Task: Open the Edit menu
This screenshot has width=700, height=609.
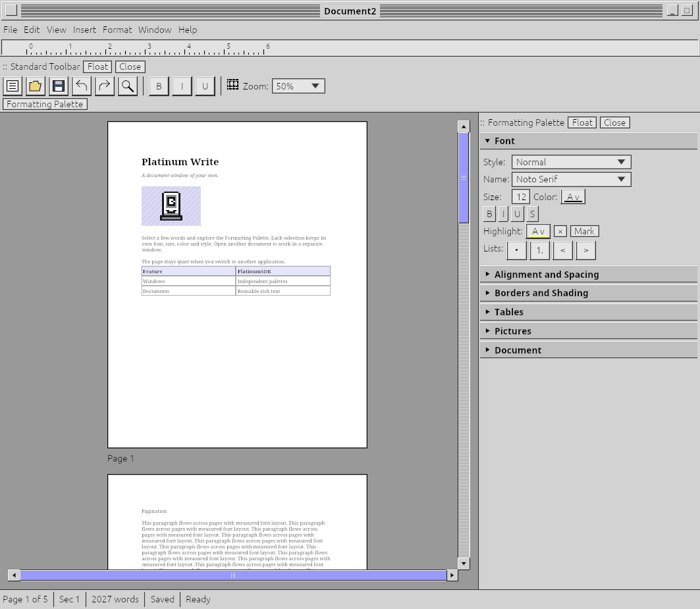Action: pyautogui.click(x=32, y=30)
